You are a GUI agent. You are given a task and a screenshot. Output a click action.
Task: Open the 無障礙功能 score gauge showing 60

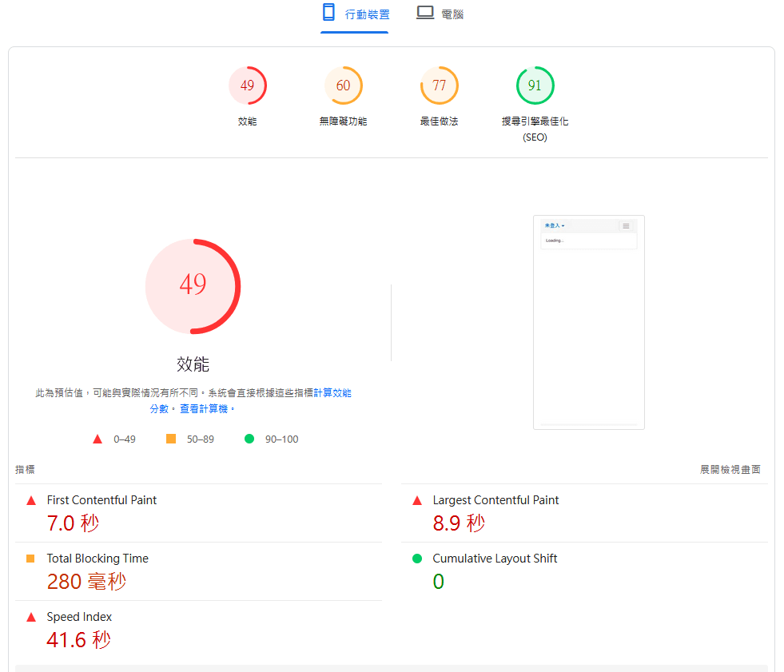pyautogui.click(x=343, y=85)
